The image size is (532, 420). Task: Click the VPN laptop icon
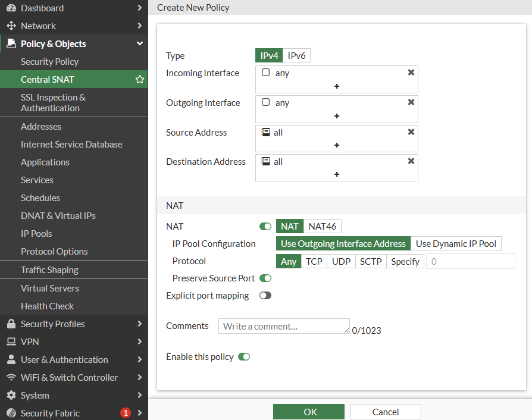[x=11, y=341]
